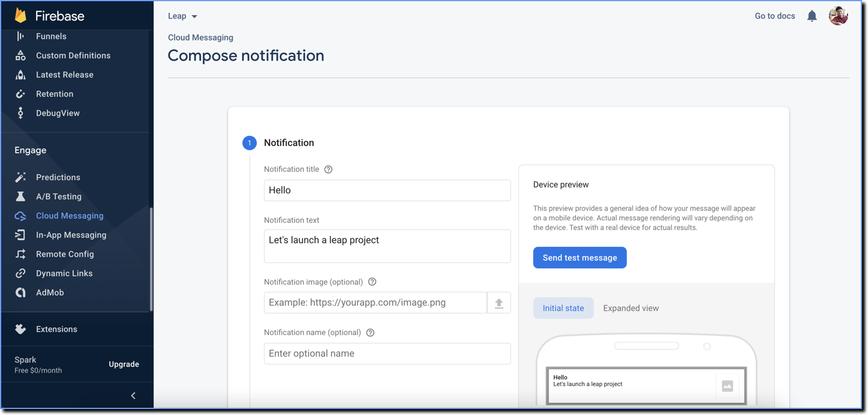Screen dimensions: 868x415
Task: Click the Retention magnet icon
Action: pos(20,94)
